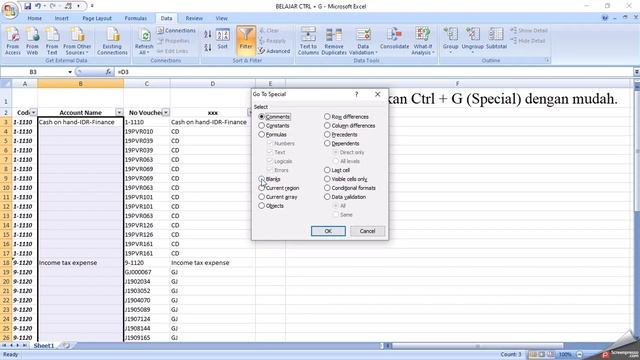
Task: Save the workbook from the quick access toolbar
Action: [x=27, y=6]
